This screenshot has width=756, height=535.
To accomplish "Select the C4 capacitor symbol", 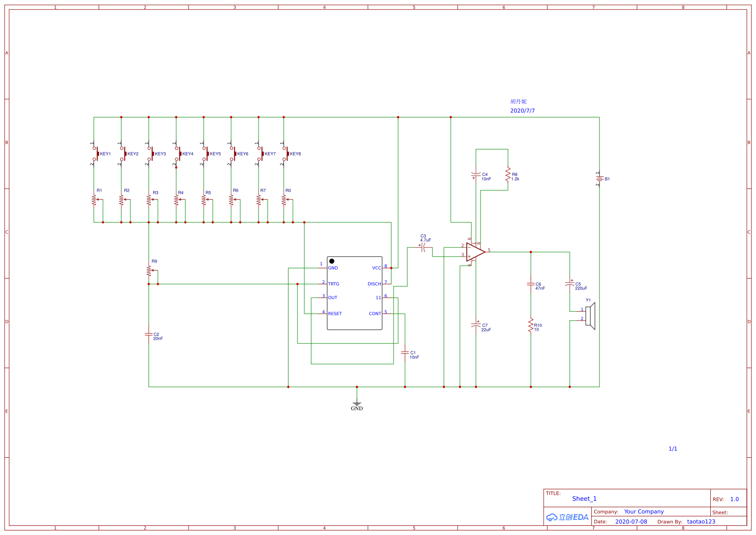I will [476, 174].
